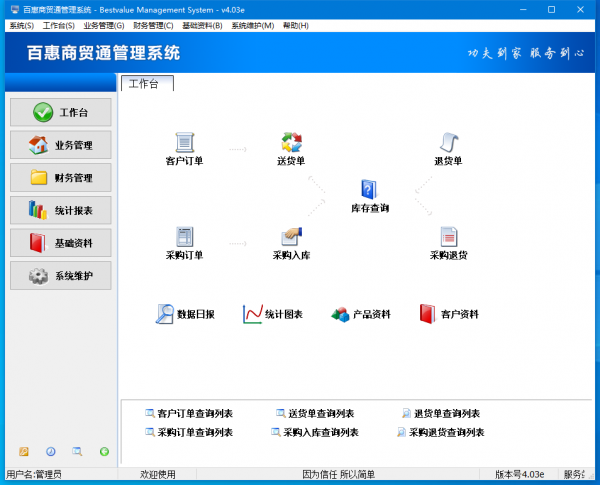Click the application icon in title bar
The image size is (600, 485).
click(x=15, y=10)
